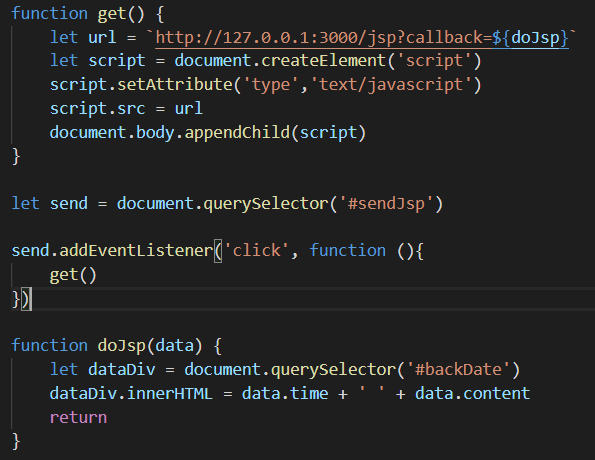The width and height of the screenshot is (595, 460).
Task: Click the 'click' event string literal
Action: (256, 251)
